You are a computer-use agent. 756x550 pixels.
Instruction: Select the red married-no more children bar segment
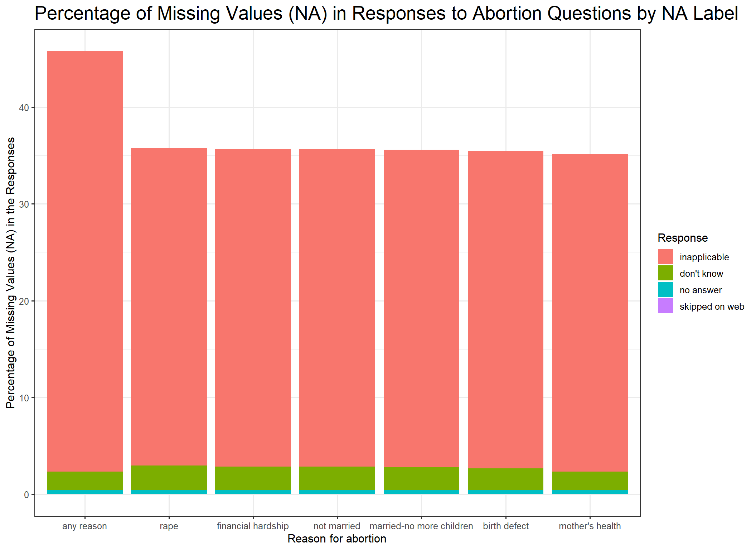tap(421, 308)
